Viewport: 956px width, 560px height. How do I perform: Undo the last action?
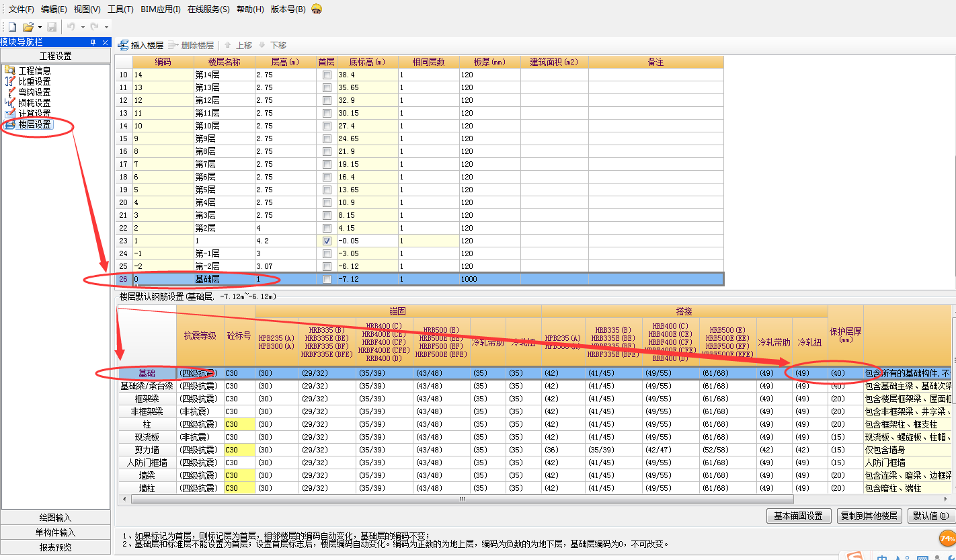[71, 27]
